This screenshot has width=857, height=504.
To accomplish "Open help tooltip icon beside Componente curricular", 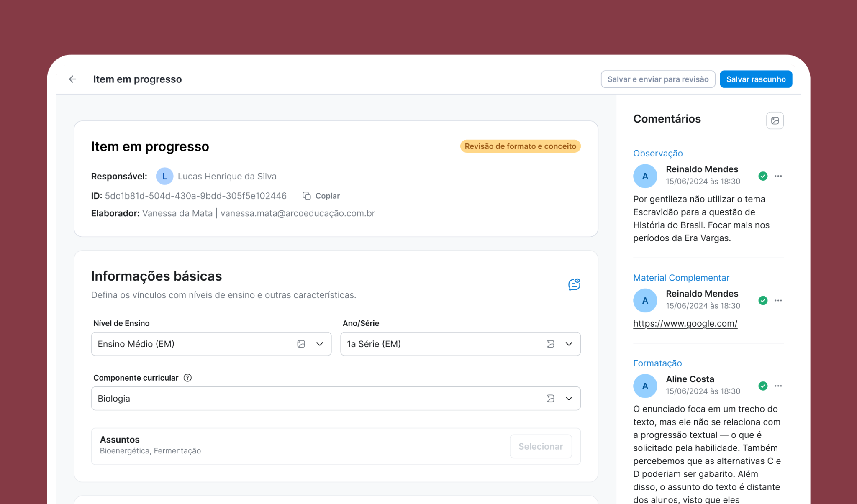I will [x=188, y=378].
